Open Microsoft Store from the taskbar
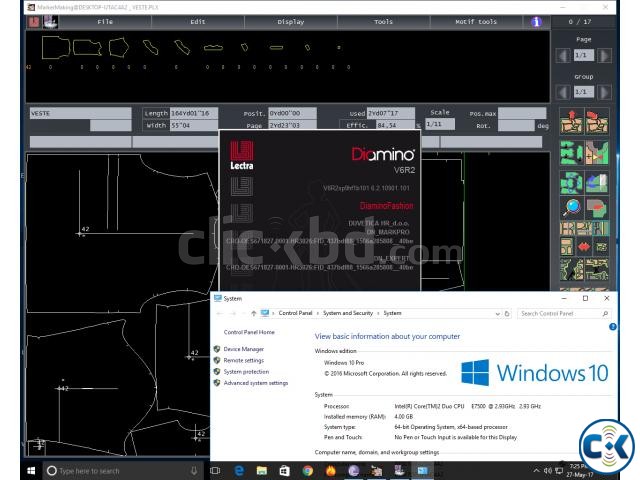 click(x=284, y=471)
